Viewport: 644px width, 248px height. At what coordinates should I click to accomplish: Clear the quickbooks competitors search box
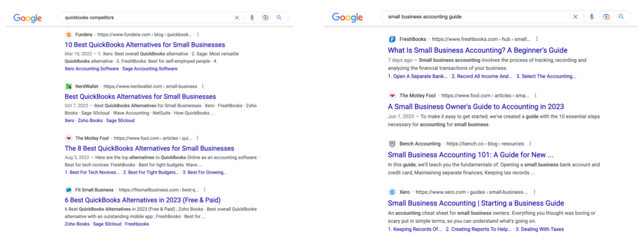[x=236, y=18]
